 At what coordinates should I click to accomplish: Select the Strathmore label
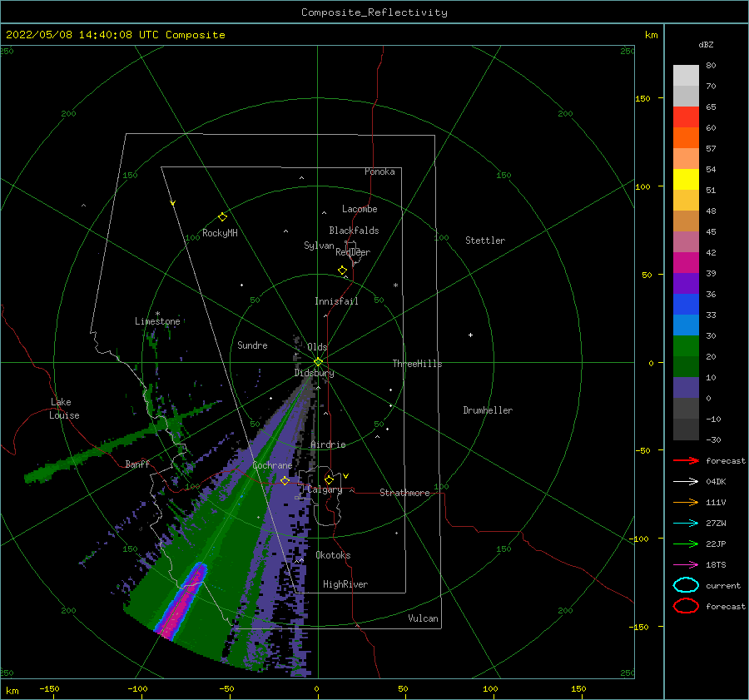coord(404,493)
